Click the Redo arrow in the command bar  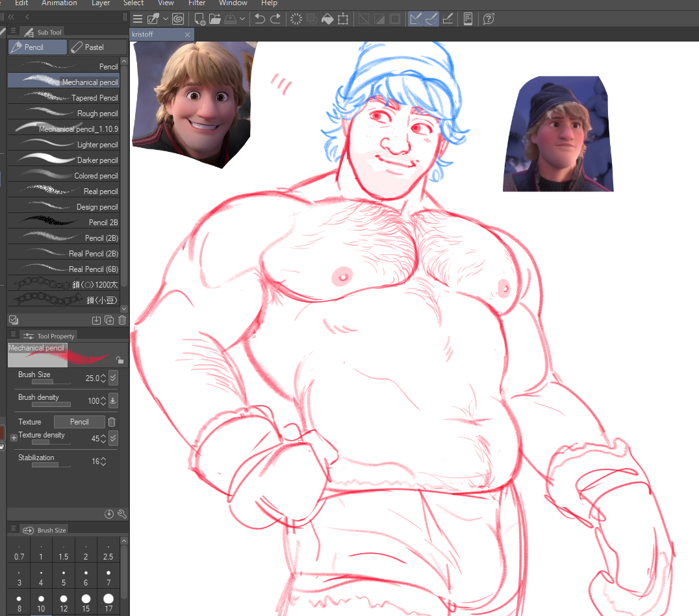[x=275, y=19]
